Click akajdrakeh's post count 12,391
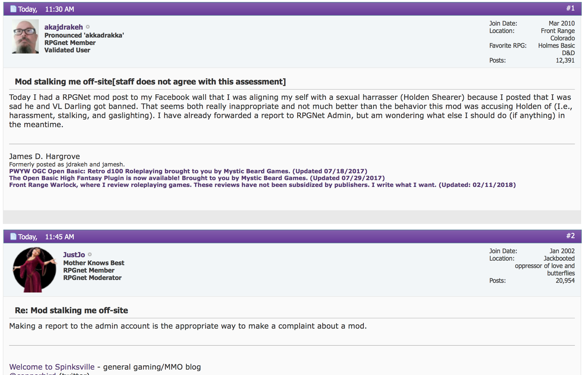The image size is (588, 375). 565,60
